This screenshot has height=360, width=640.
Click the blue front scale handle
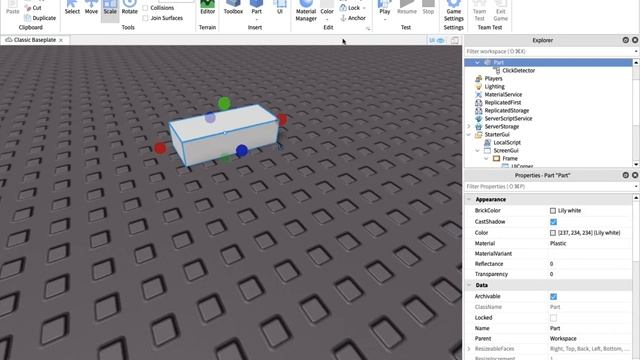[242, 150]
